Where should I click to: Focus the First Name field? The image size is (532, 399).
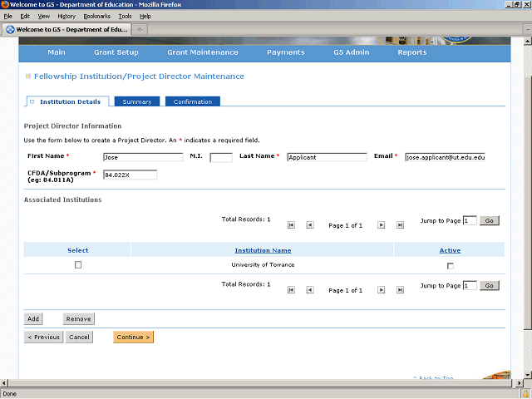[143, 157]
